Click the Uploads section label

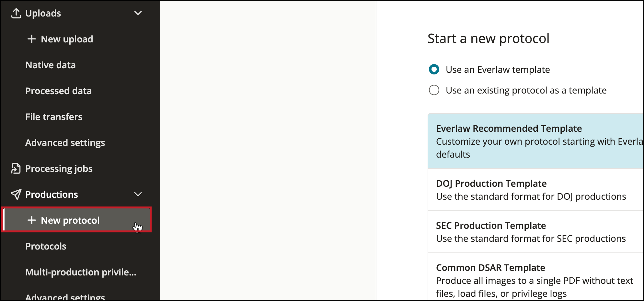pos(43,13)
